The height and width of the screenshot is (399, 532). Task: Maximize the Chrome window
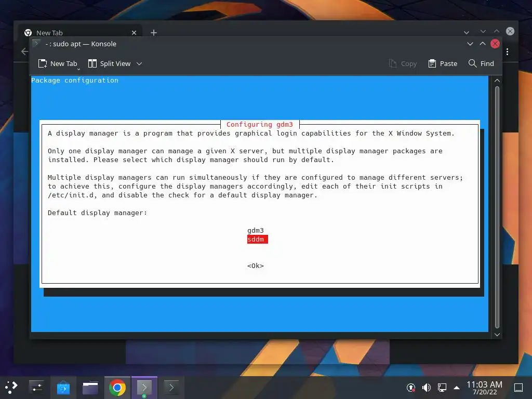point(497,31)
